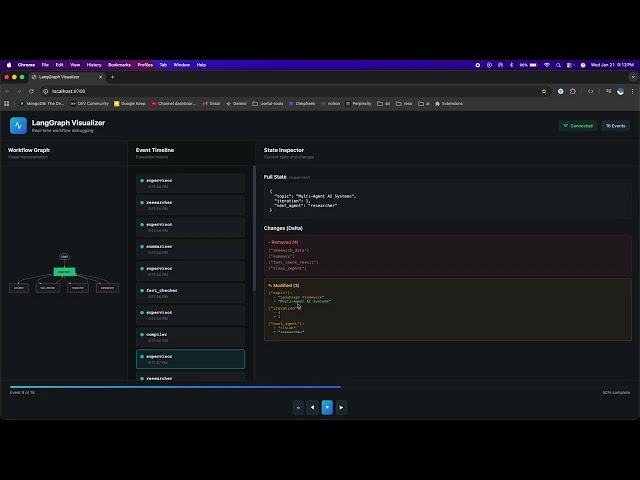The image size is (640, 480).
Task: Open the Extensions puzzle icon menu
Action: (x=573, y=91)
